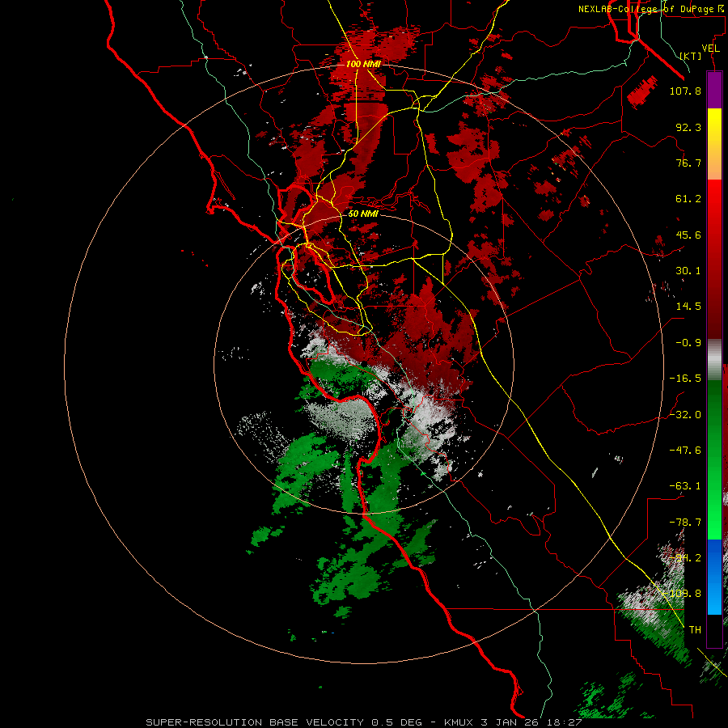Click the -0.9 velocity scale value
This screenshot has height=728, width=728.
click(688, 342)
